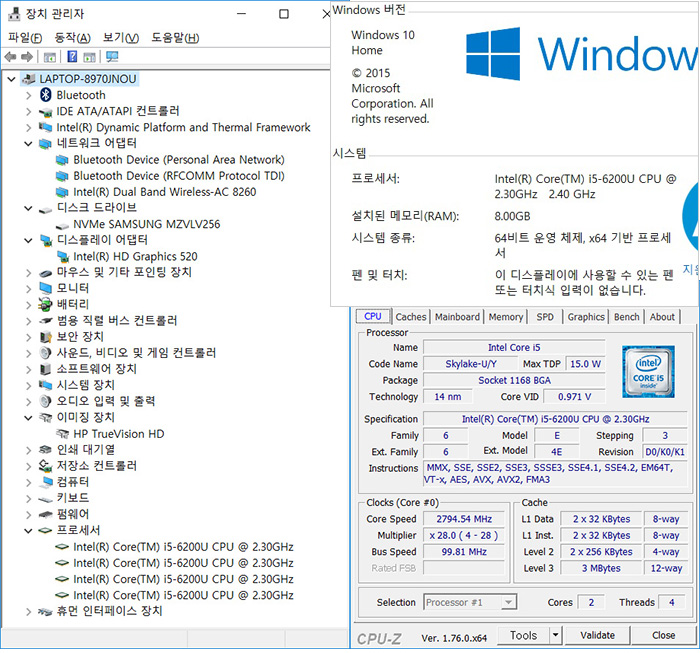This screenshot has height=653, width=700.
Task: Collapse the 디스플레이 어댑터 category
Action: (x=29, y=241)
